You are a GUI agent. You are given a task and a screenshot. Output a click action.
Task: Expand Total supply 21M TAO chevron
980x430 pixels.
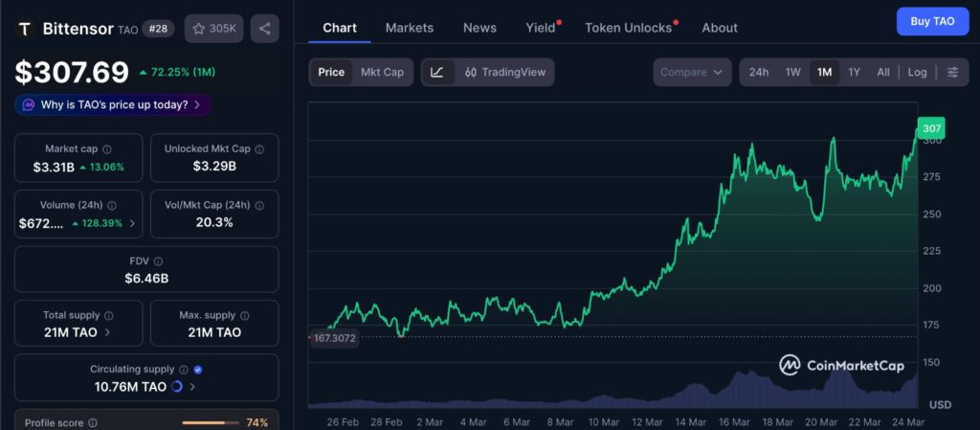[x=107, y=332]
